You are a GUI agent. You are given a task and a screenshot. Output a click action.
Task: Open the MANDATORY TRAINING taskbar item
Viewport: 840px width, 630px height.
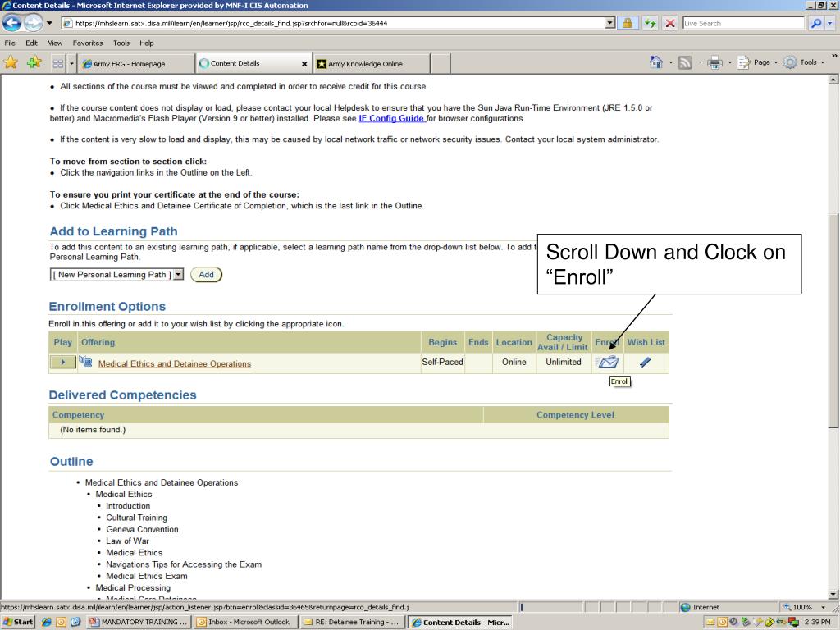click(138, 622)
